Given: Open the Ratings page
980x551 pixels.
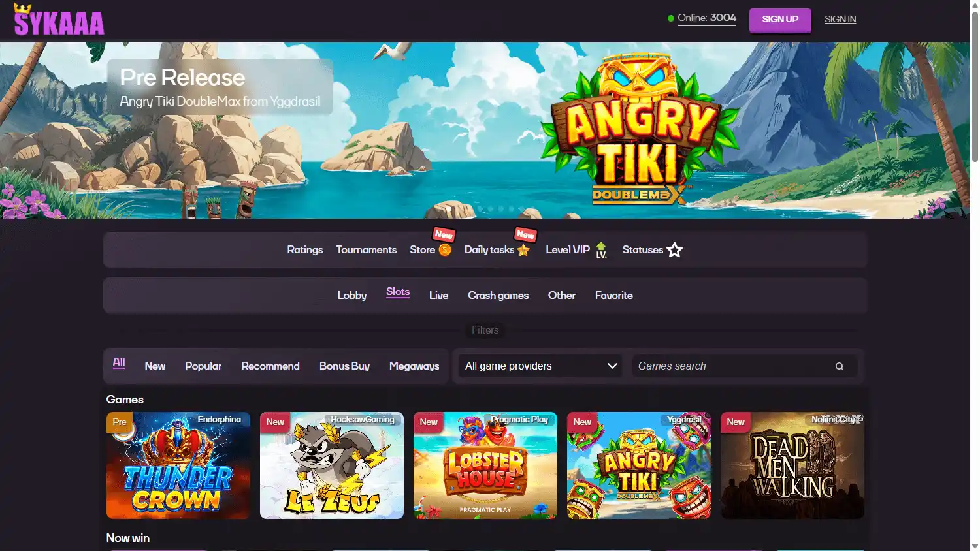Looking at the screenshot, I should [305, 250].
